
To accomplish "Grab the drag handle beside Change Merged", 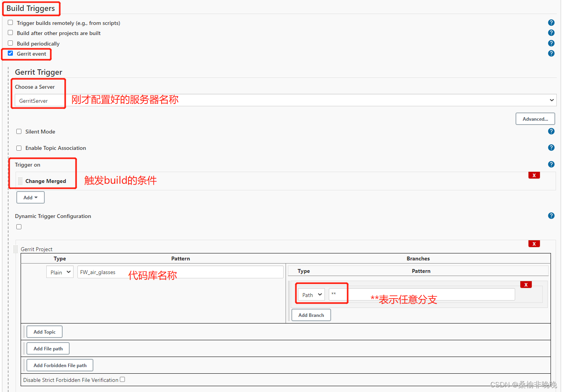I will (x=20, y=181).
